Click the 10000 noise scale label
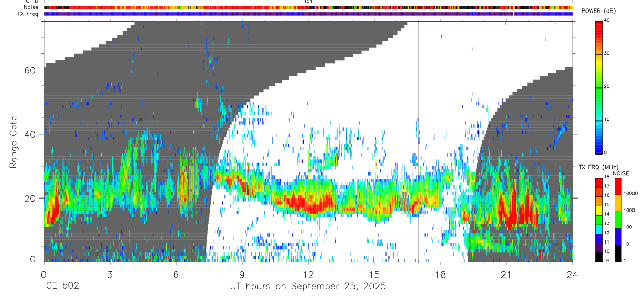Screen dimensions: 644x297 tap(631, 194)
